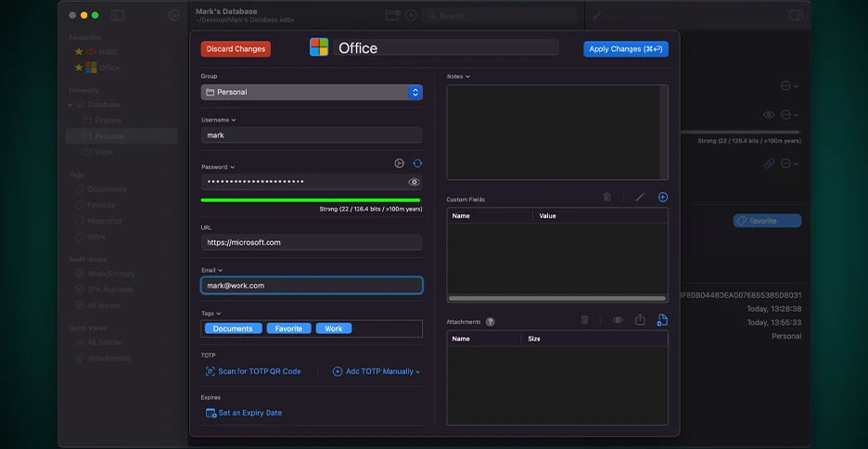868x449 pixels.
Task: Edit custom field with pencil icon
Action: click(x=640, y=197)
